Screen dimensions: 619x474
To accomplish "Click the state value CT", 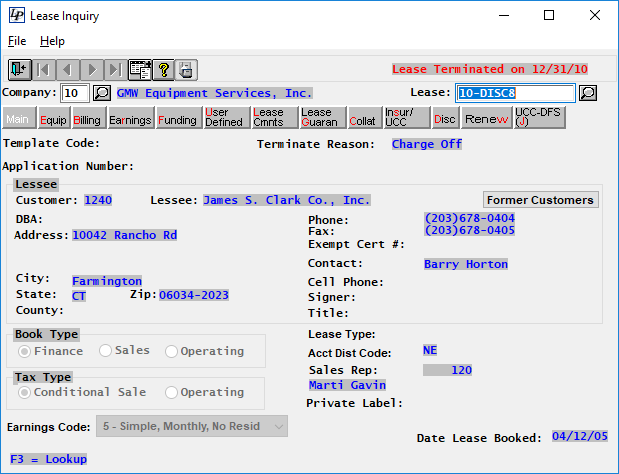I will click(x=79, y=296).
